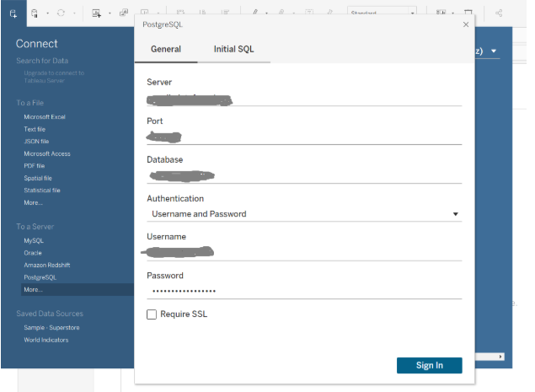Click into the Port input field

[304, 137]
